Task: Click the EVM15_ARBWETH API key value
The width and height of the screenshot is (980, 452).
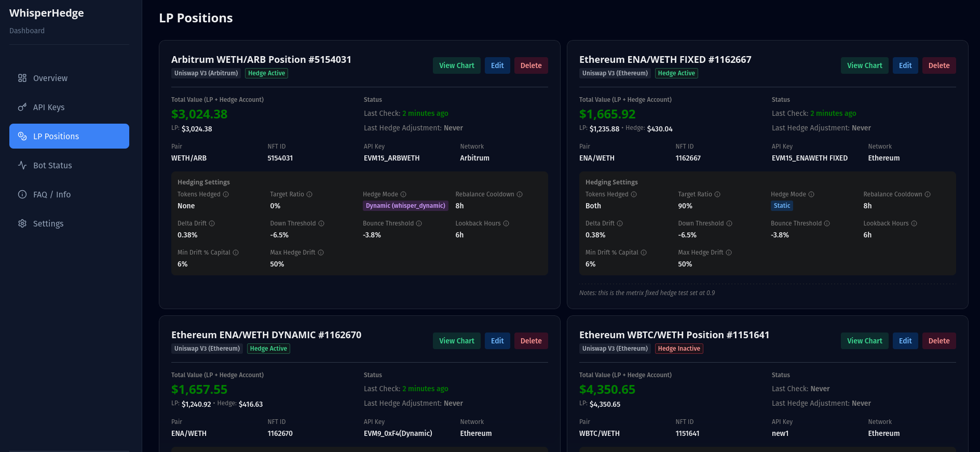Action: click(x=392, y=158)
